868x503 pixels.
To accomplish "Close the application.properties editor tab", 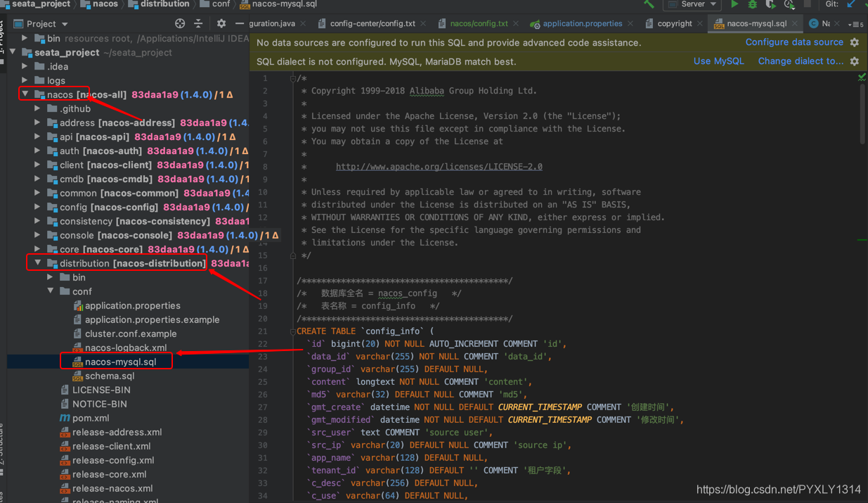I will point(630,23).
